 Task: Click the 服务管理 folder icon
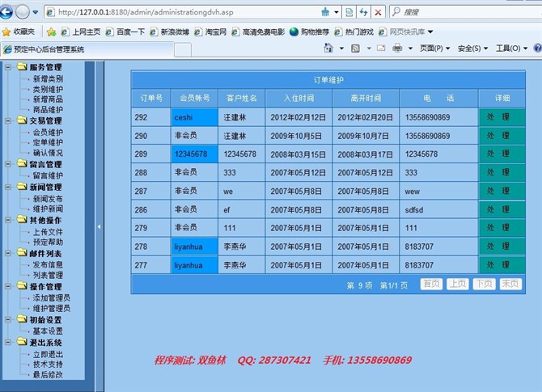click(19, 67)
